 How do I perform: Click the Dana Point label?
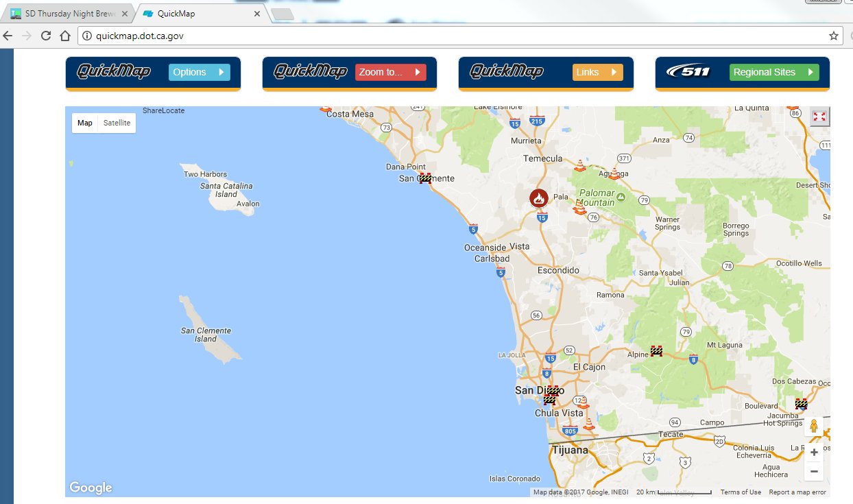pyautogui.click(x=406, y=167)
